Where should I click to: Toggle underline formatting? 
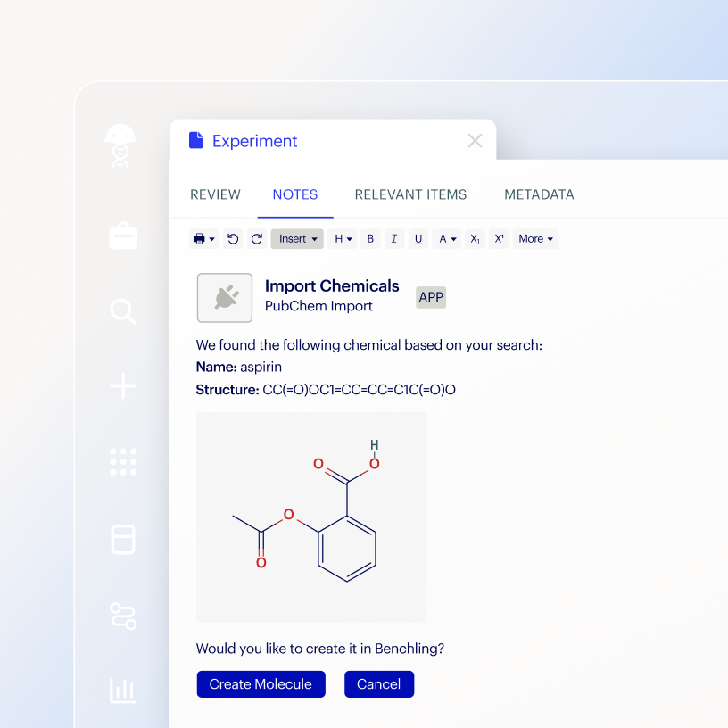click(418, 239)
